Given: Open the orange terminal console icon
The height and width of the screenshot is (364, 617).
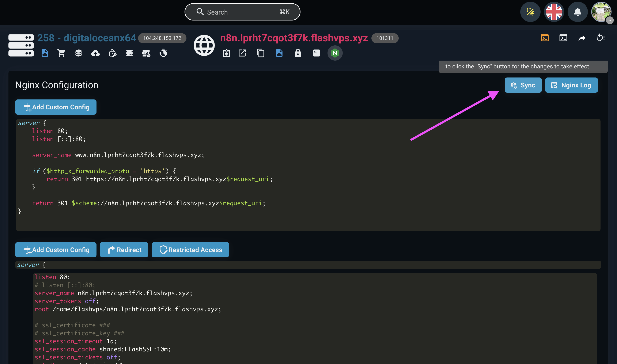Looking at the screenshot, I should (545, 38).
